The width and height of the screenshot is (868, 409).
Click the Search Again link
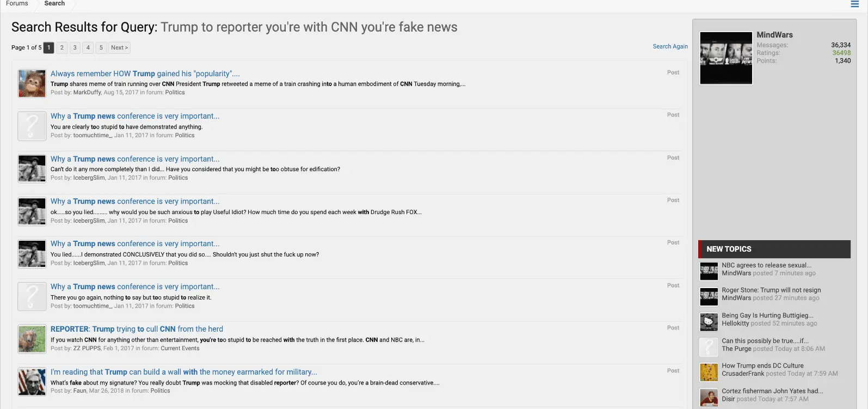pyautogui.click(x=670, y=47)
